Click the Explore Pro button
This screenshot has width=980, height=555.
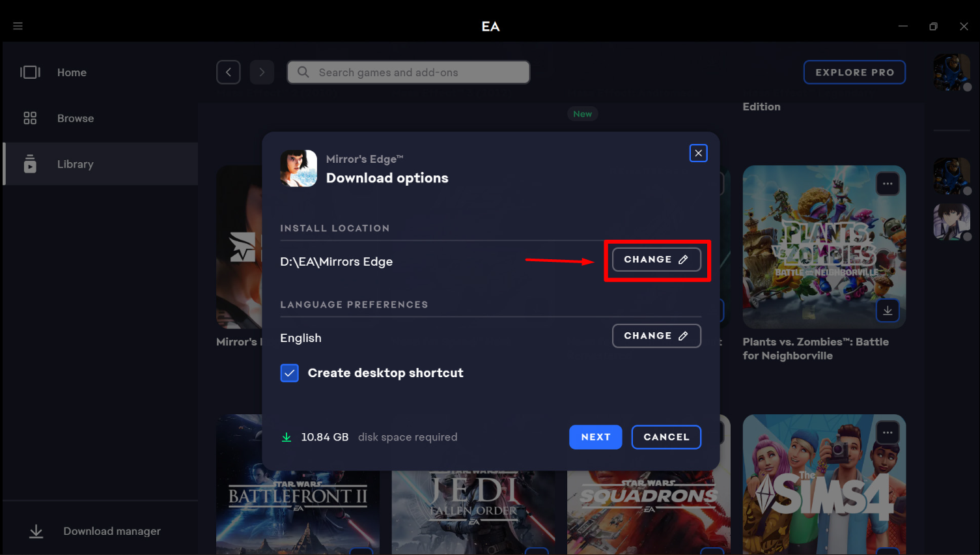point(854,72)
